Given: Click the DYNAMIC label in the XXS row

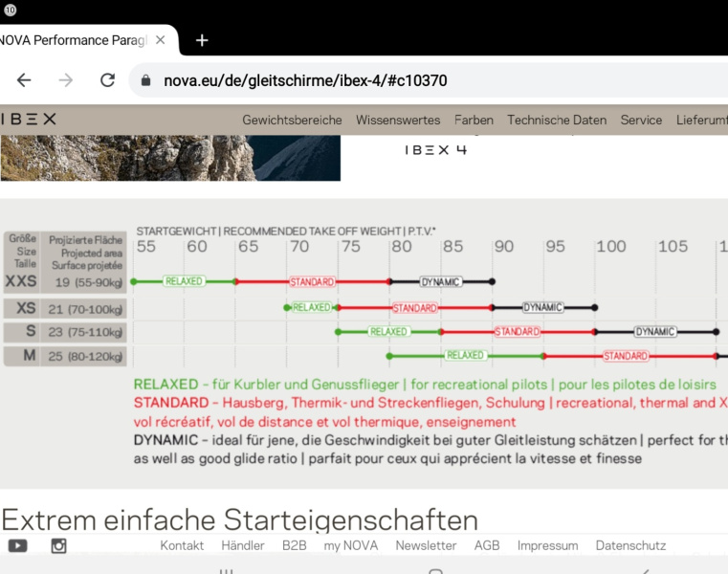Looking at the screenshot, I should (x=440, y=282).
